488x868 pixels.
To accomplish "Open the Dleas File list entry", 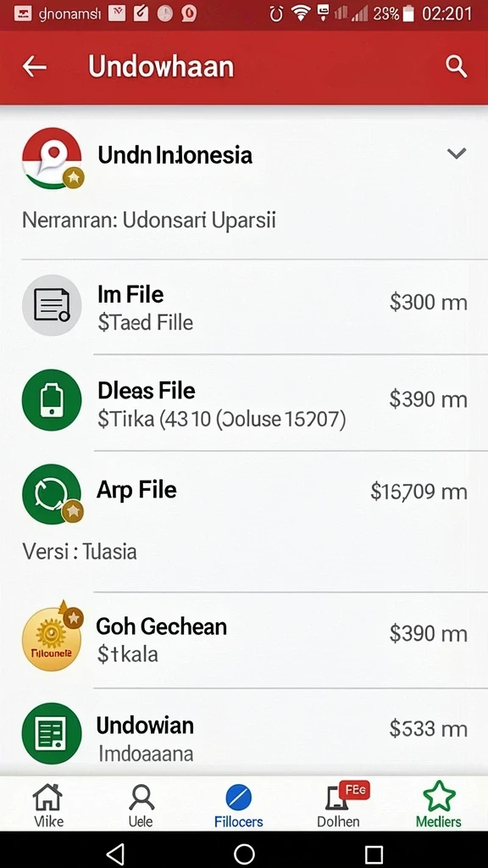I will pos(244,403).
